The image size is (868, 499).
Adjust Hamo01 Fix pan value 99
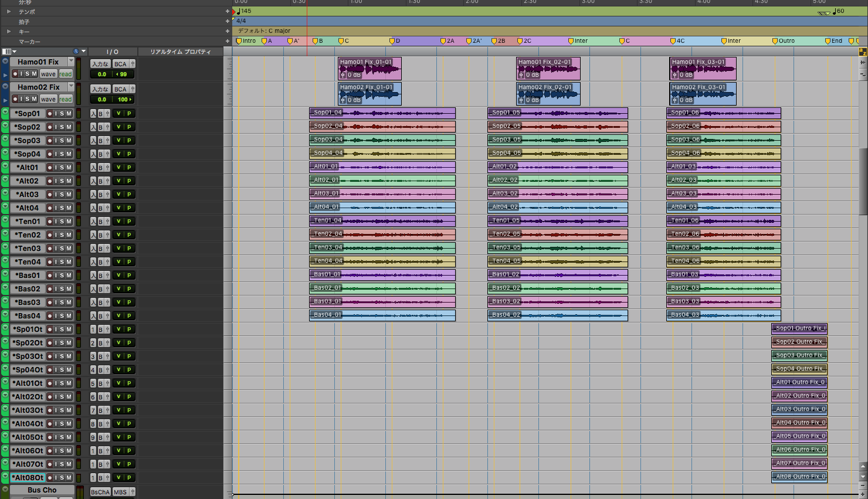click(123, 74)
